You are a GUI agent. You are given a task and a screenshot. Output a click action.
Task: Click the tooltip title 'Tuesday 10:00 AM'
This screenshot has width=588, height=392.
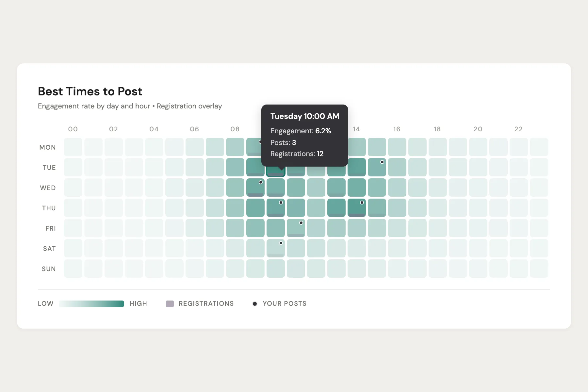point(305,116)
